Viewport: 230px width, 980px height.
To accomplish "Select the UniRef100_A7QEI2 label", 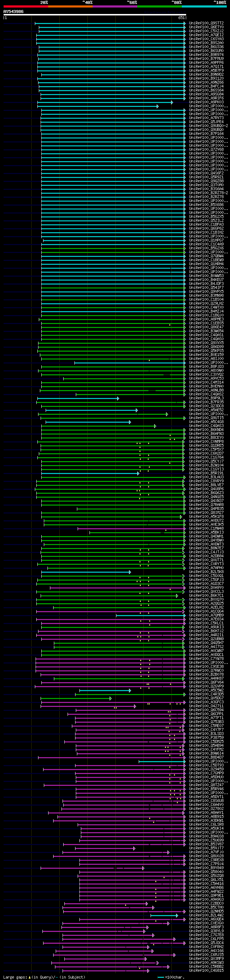I will tap(206, 35).
